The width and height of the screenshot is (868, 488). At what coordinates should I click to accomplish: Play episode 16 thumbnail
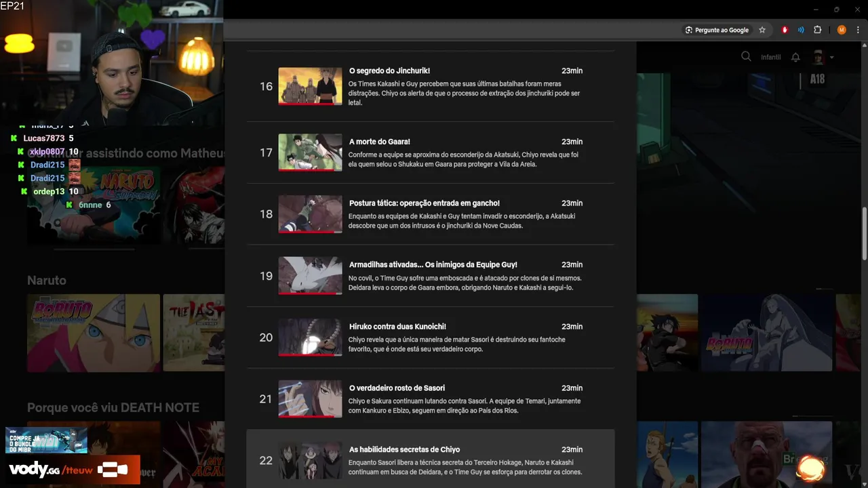point(310,85)
